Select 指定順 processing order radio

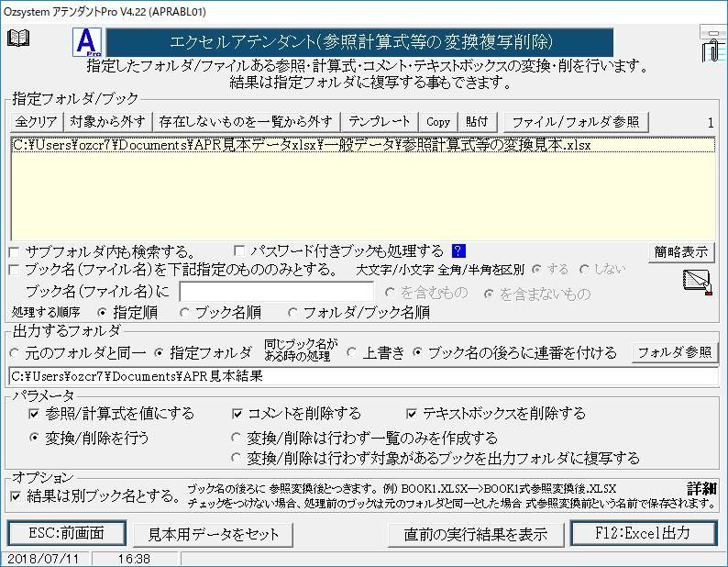pos(102,312)
